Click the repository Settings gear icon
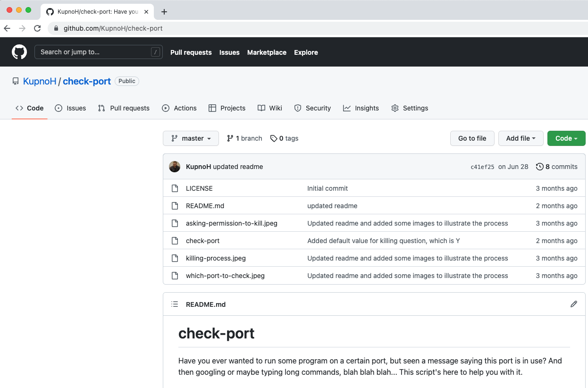This screenshot has width=588, height=388. [395, 108]
